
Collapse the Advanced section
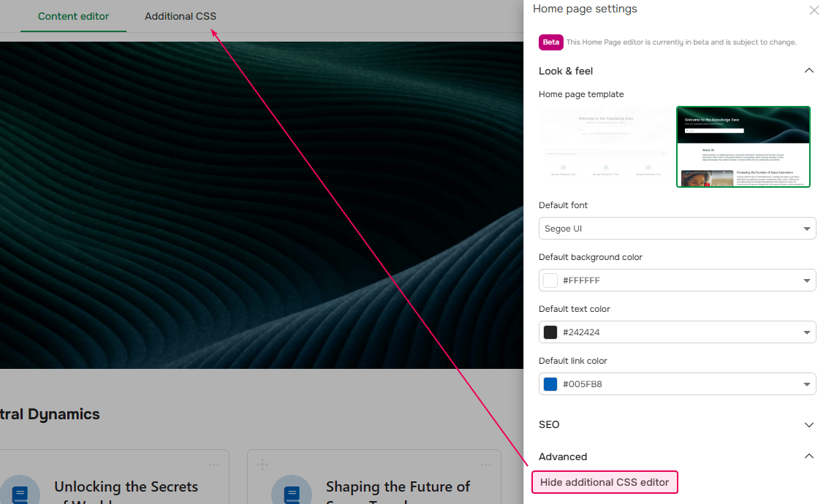click(x=808, y=456)
